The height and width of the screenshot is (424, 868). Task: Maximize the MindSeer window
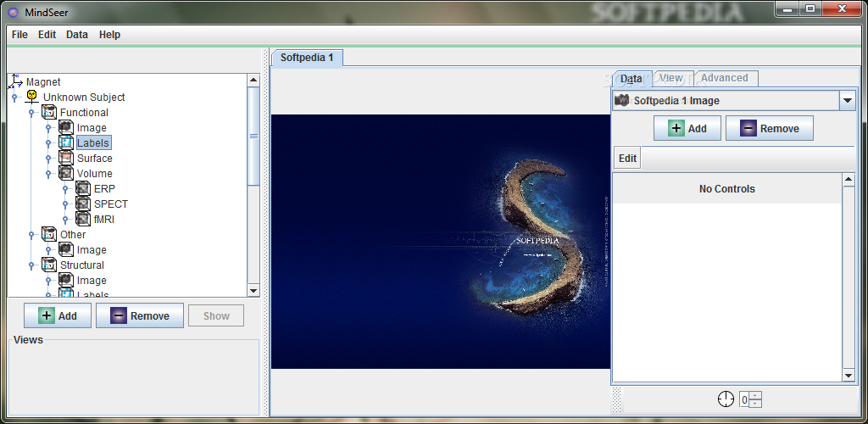pos(810,8)
